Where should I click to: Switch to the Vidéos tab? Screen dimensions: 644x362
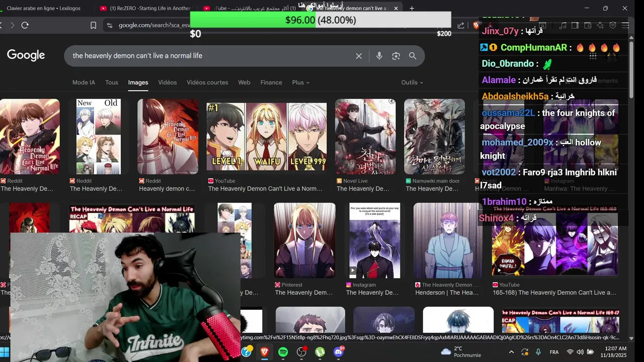pos(168,82)
